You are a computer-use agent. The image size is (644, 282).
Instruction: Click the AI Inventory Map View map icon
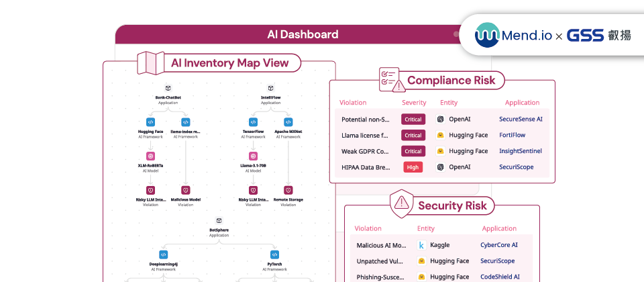(151, 63)
